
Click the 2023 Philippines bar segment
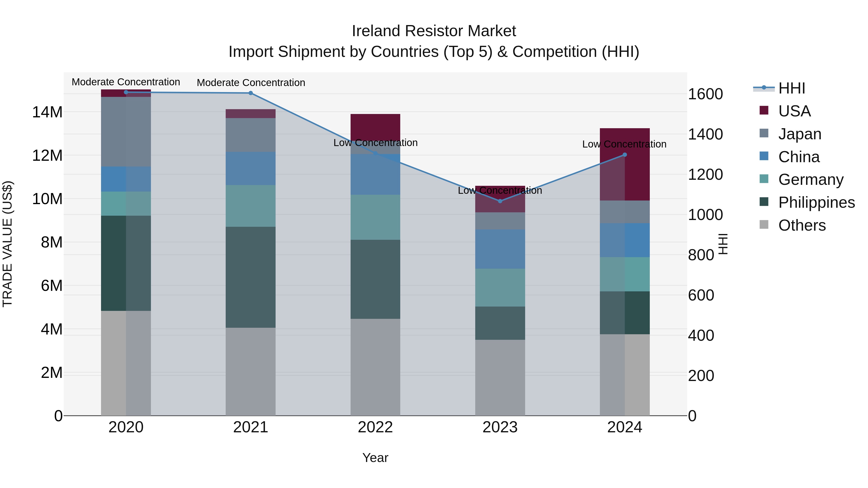[x=500, y=323]
